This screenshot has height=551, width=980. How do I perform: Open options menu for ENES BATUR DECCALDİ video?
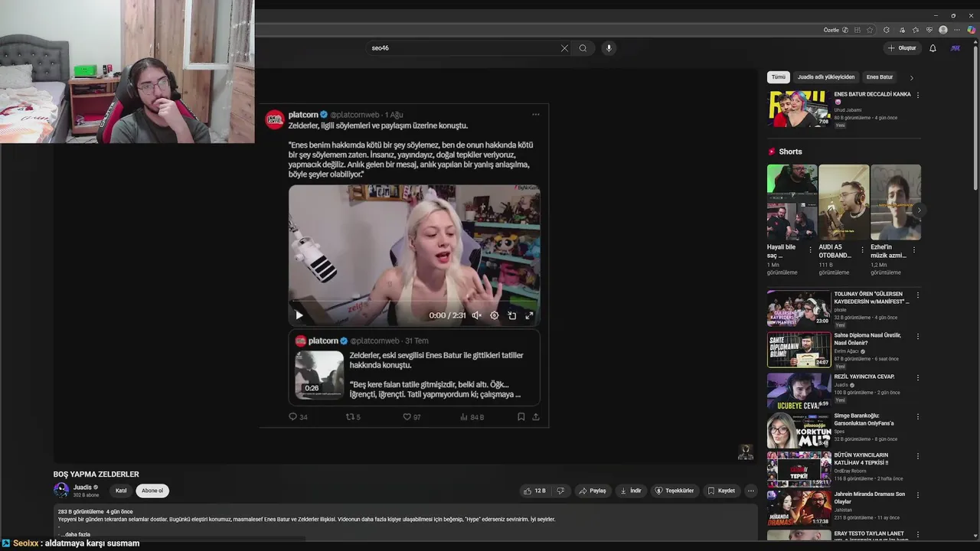[918, 95]
